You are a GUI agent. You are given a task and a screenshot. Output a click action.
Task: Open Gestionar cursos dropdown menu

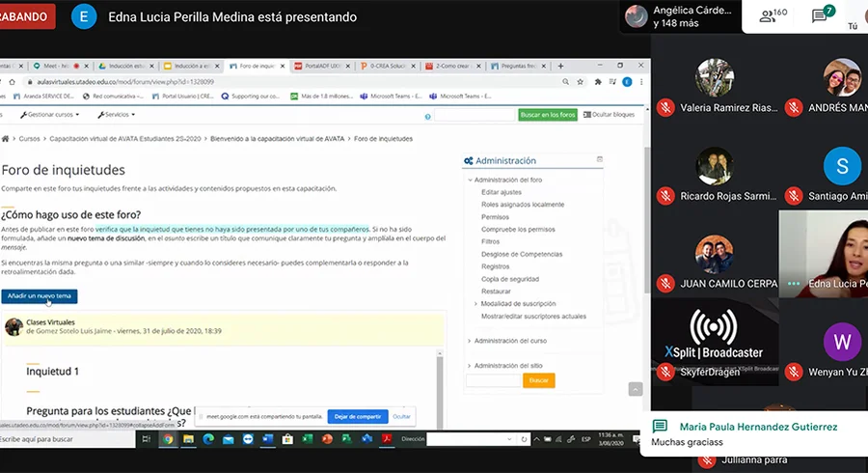click(50, 115)
